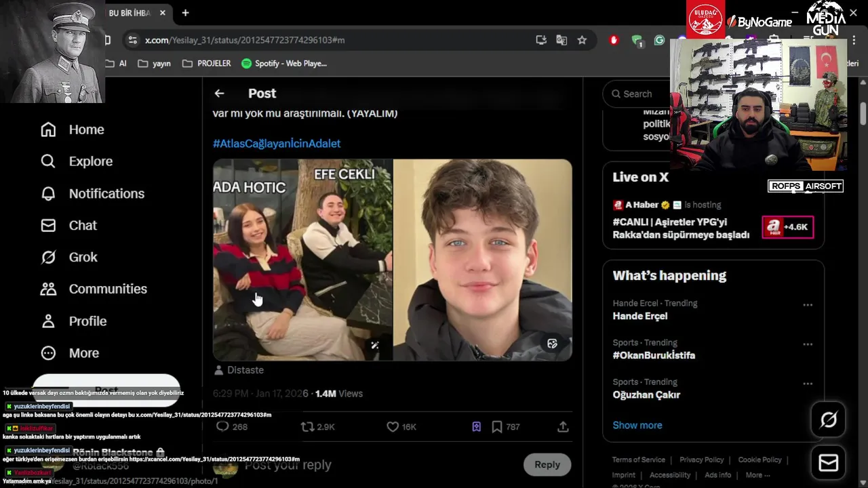Go to Profile page
Viewport: 868px width, 488px height.
click(x=73, y=321)
